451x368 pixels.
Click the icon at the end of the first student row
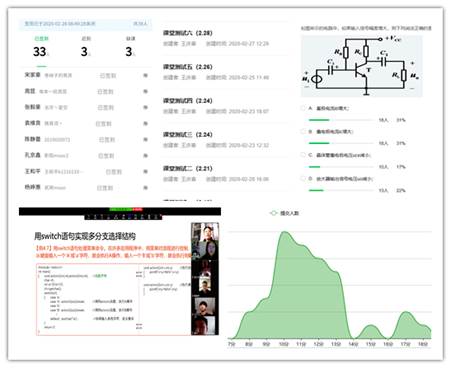[145, 76]
